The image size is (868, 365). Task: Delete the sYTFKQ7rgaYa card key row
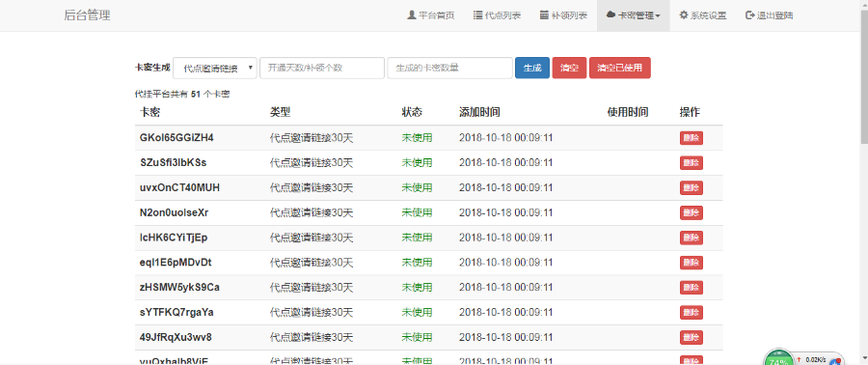click(x=692, y=313)
